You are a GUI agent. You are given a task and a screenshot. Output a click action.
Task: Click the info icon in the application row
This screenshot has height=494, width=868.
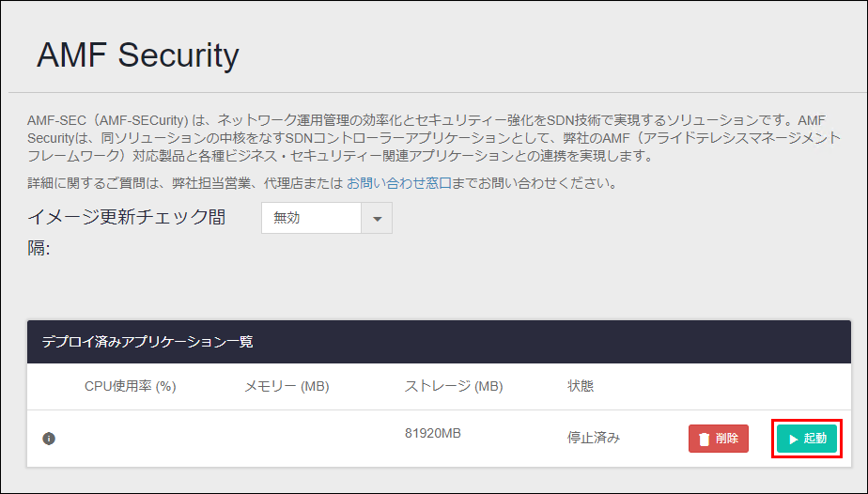pyautogui.click(x=49, y=439)
